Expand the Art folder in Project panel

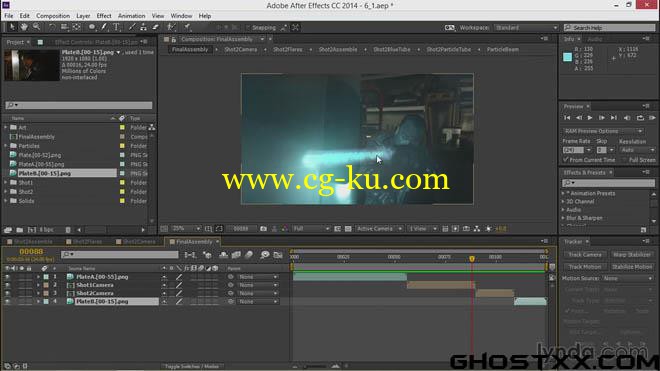[x=5, y=128]
